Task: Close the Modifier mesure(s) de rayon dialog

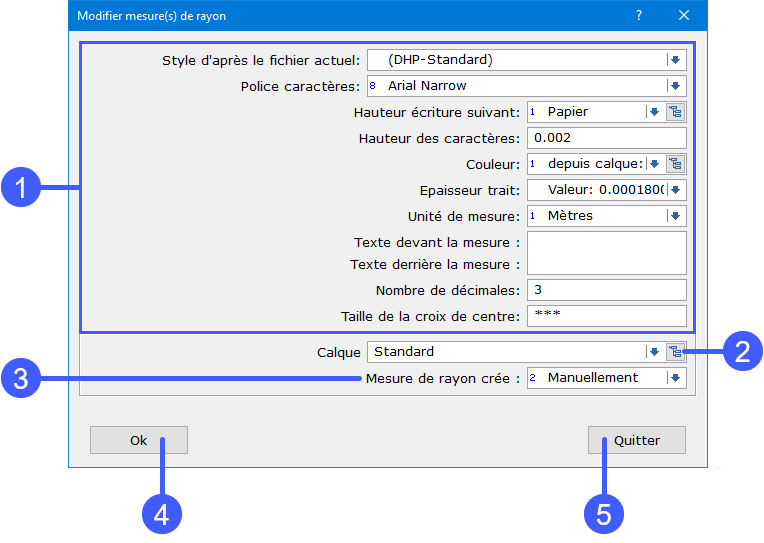Action: point(684,15)
